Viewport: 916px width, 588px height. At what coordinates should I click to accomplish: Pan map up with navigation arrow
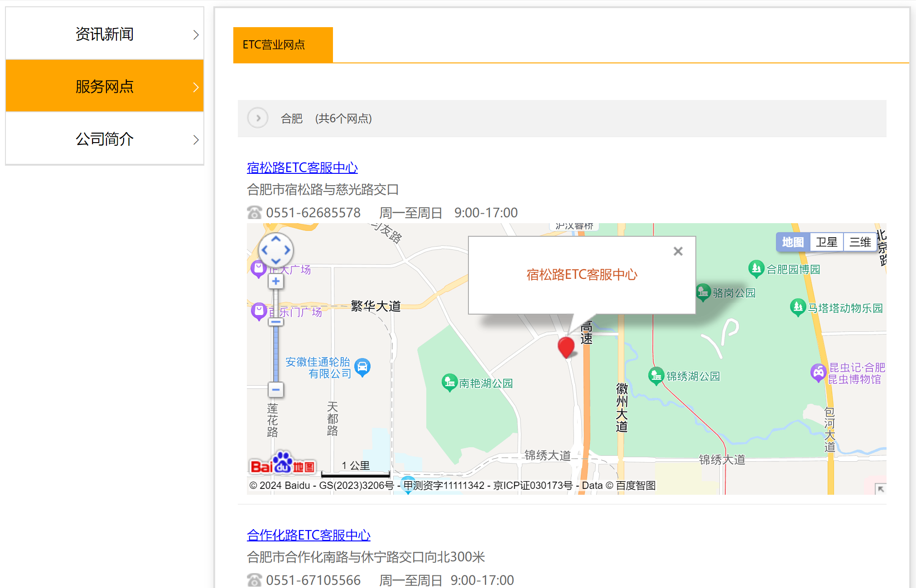click(x=276, y=239)
